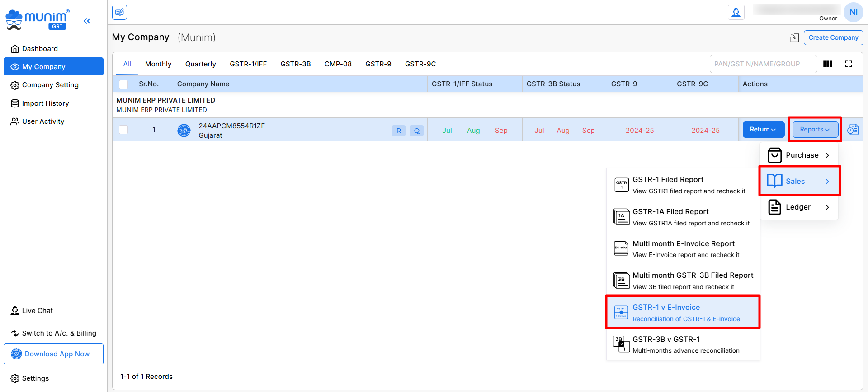868x392 pixels.
Task: Click the Sales book icon
Action: [774, 181]
